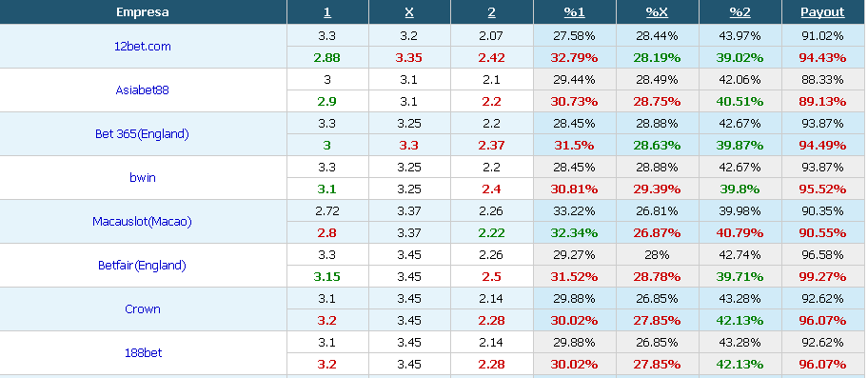Select Macauslot's opening 2.72 home odds
This screenshot has height=378, width=868.
coord(327,210)
